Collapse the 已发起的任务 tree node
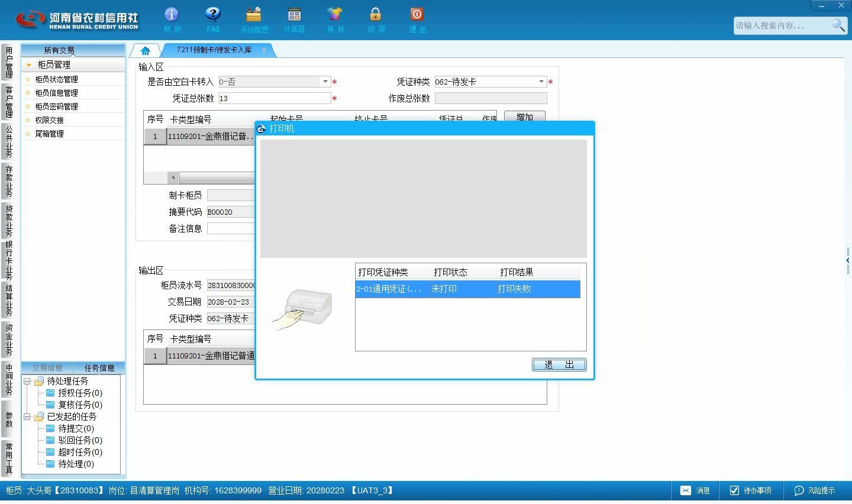Viewport: 852px width, 504px height. click(x=27, y=416)
